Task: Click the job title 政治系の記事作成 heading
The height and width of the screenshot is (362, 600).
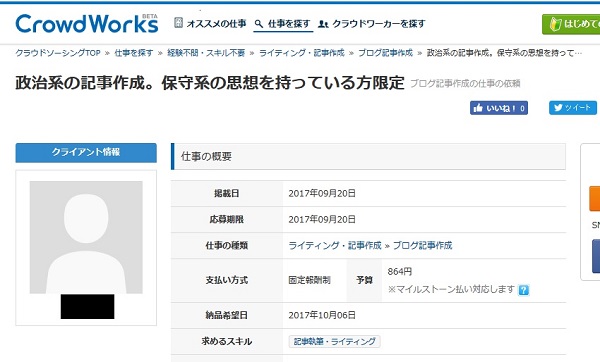Action: click(210, 83)
